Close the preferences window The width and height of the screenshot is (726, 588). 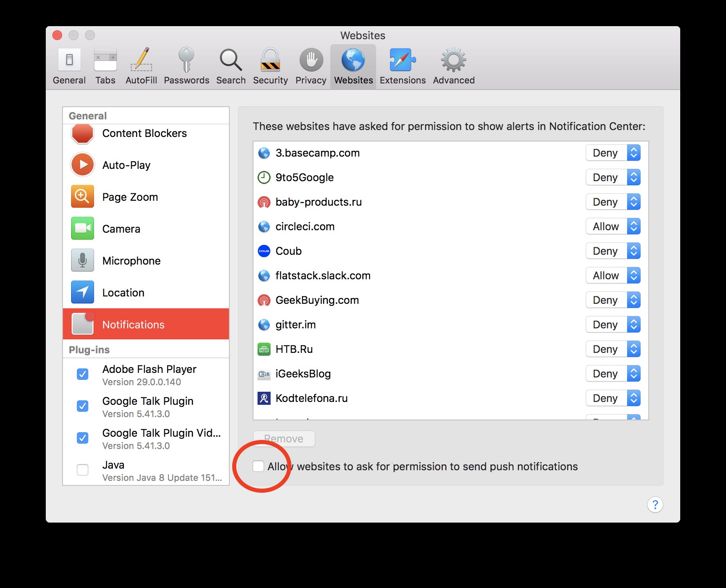[57, 35]
